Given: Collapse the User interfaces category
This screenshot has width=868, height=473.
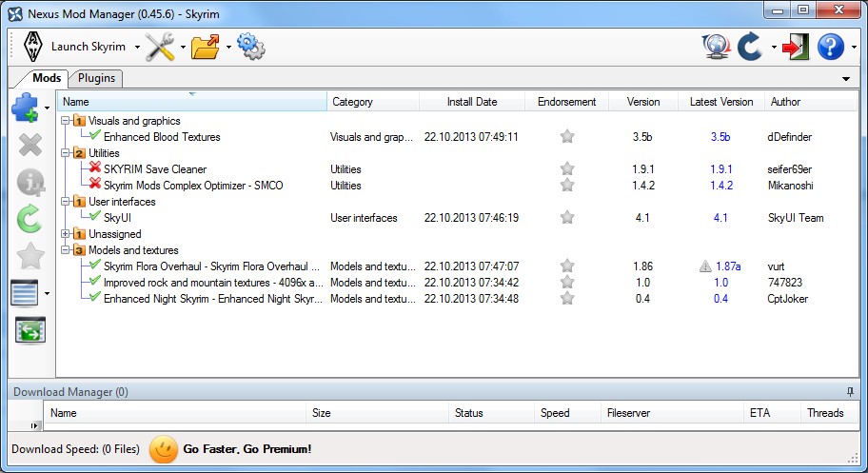Looking at the screenshot, I should (66, 201).
